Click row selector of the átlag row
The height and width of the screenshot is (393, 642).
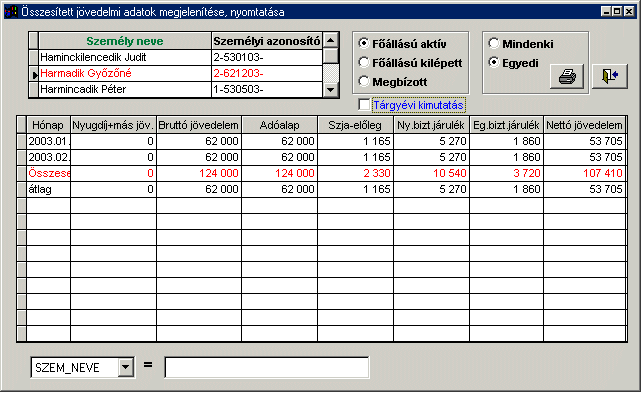22,189
